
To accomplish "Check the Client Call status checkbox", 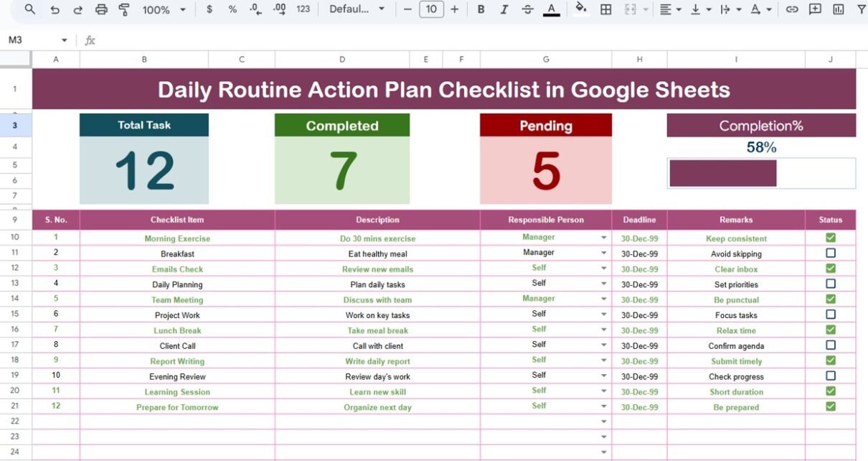I will point(831,345).
